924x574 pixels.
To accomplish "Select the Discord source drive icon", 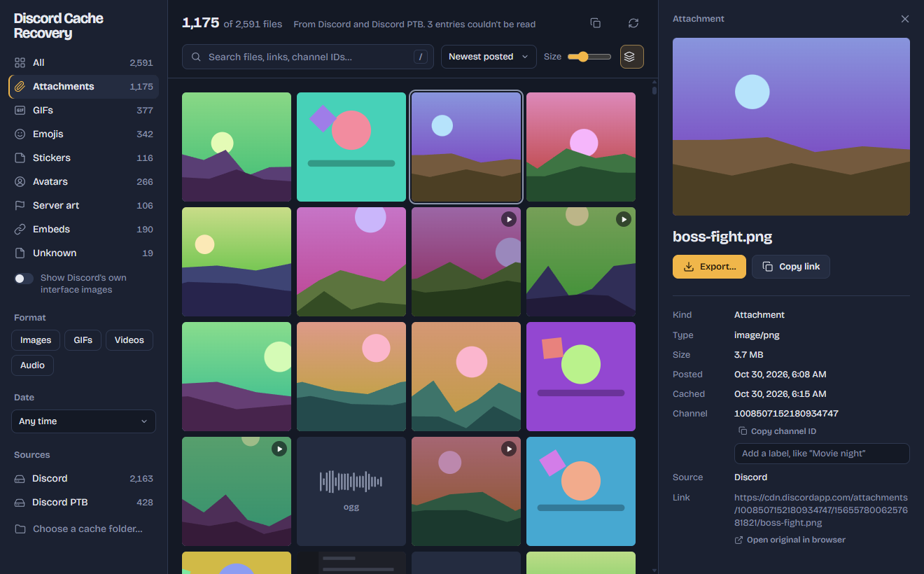I will 20,478.
